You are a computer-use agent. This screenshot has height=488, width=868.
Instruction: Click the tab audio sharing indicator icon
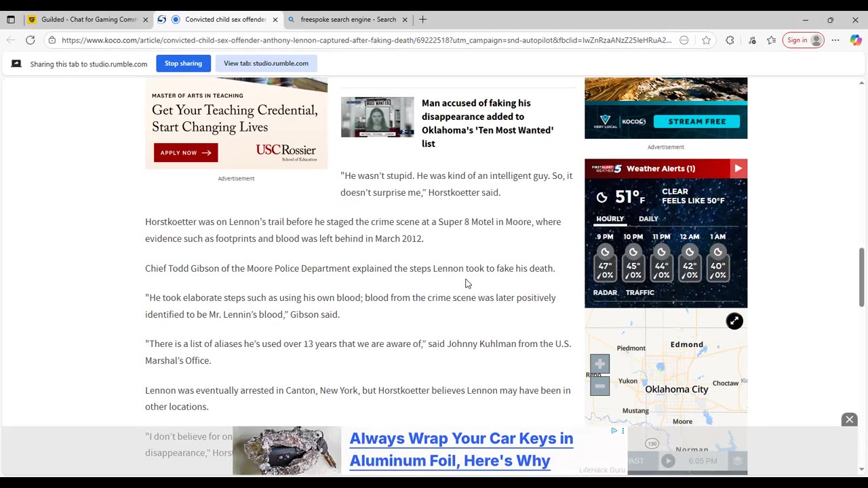point(176,20)
